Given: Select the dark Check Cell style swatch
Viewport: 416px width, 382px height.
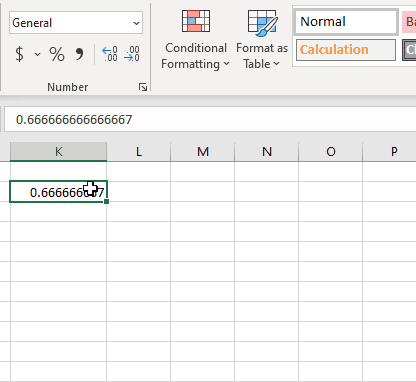Looking at the screenshot, I should [409, 50].
